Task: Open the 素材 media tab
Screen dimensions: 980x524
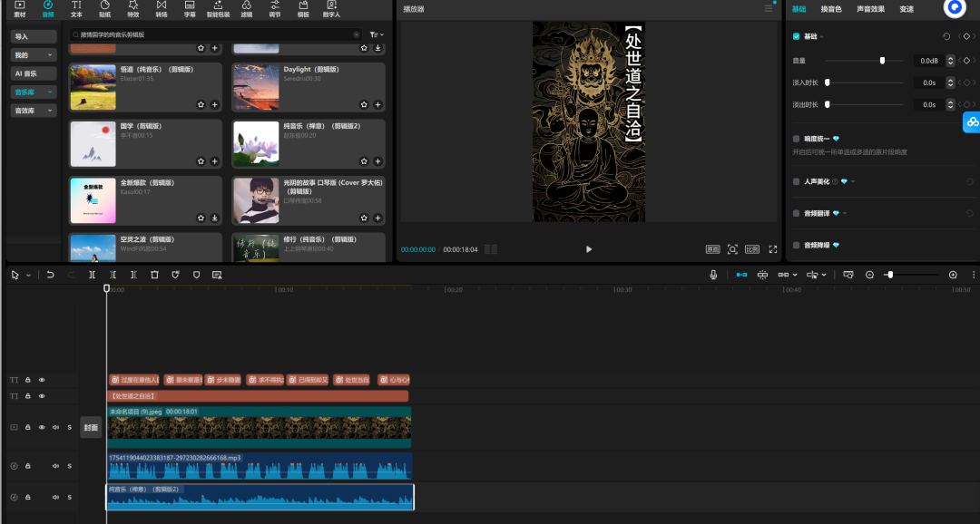Action: [x=19, y=9]
